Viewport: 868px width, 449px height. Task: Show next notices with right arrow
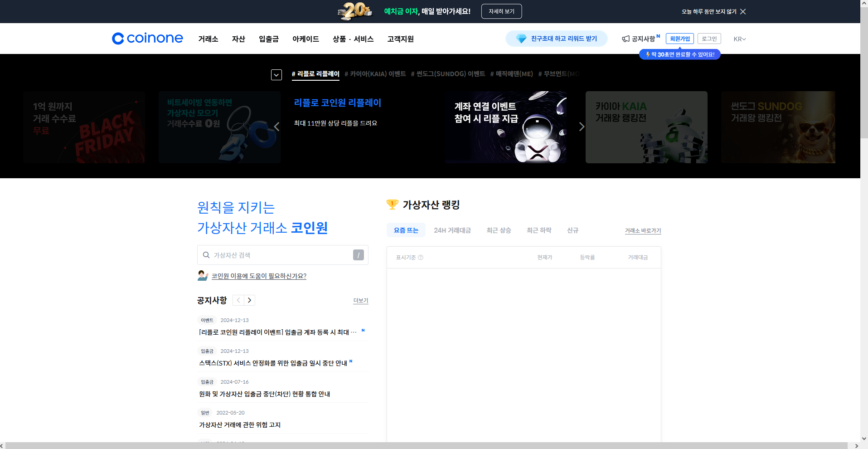click(249, 300)
